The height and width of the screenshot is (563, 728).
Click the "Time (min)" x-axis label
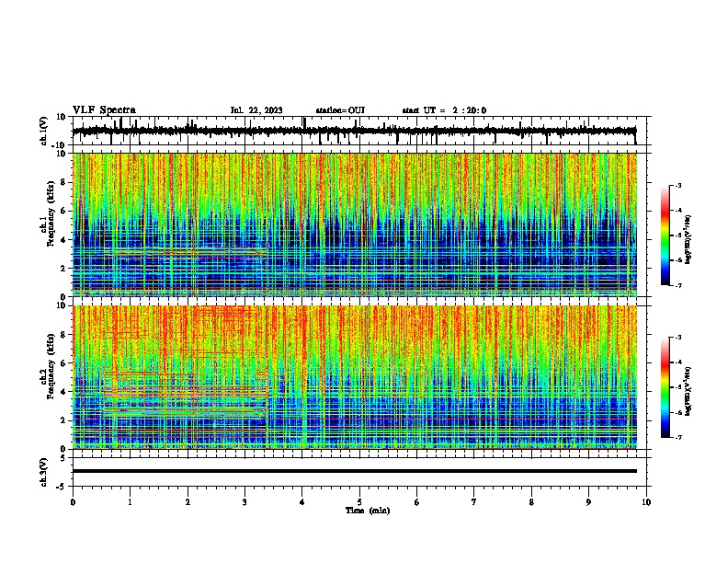(x=368, y=511)
